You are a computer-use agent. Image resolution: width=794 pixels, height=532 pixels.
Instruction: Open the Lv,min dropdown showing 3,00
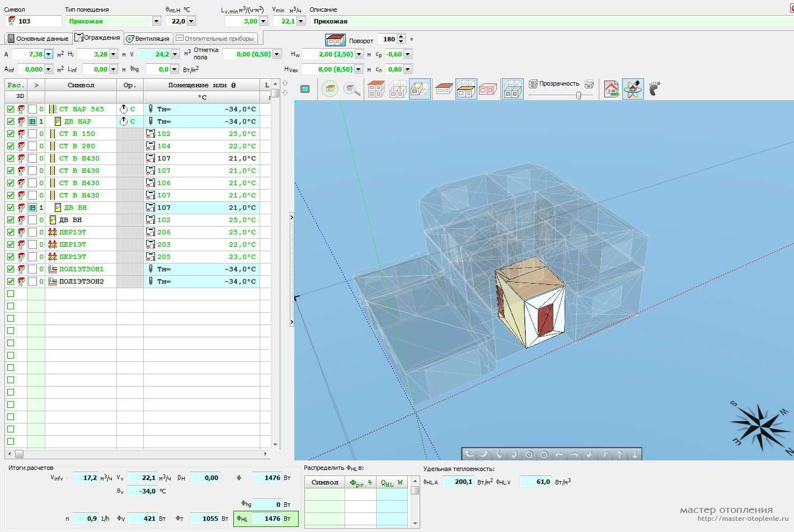click(263, 21)
